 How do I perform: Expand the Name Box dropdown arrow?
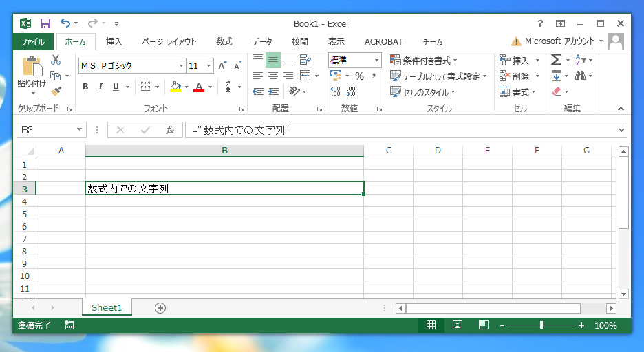[80, 130]
